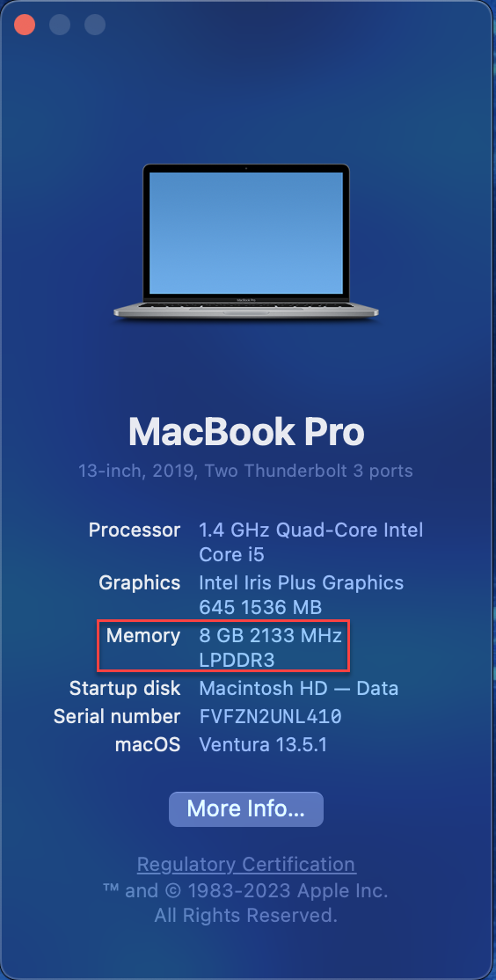This screenshot has height=980, width=496.
Task: Click the Processor label
Action: [135, 530]
